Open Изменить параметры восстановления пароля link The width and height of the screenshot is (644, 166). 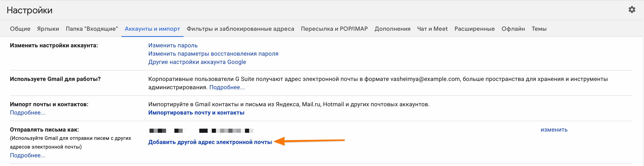pyautogui.click(x=213, y=54)
